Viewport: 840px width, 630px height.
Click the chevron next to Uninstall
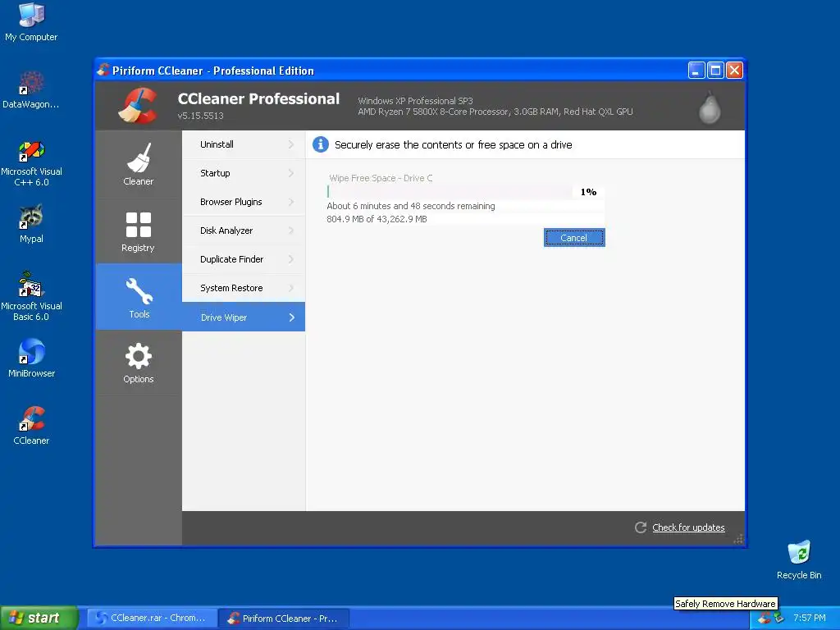(x=291, y=144)
